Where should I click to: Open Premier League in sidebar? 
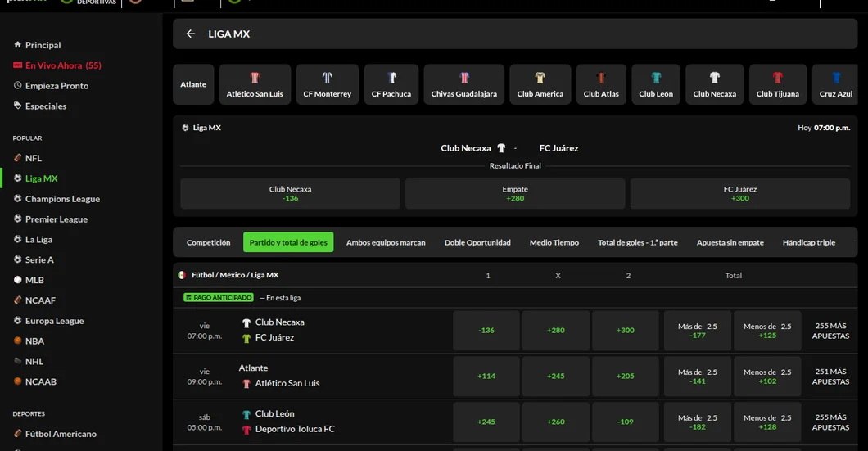click(x=51, y=219)
